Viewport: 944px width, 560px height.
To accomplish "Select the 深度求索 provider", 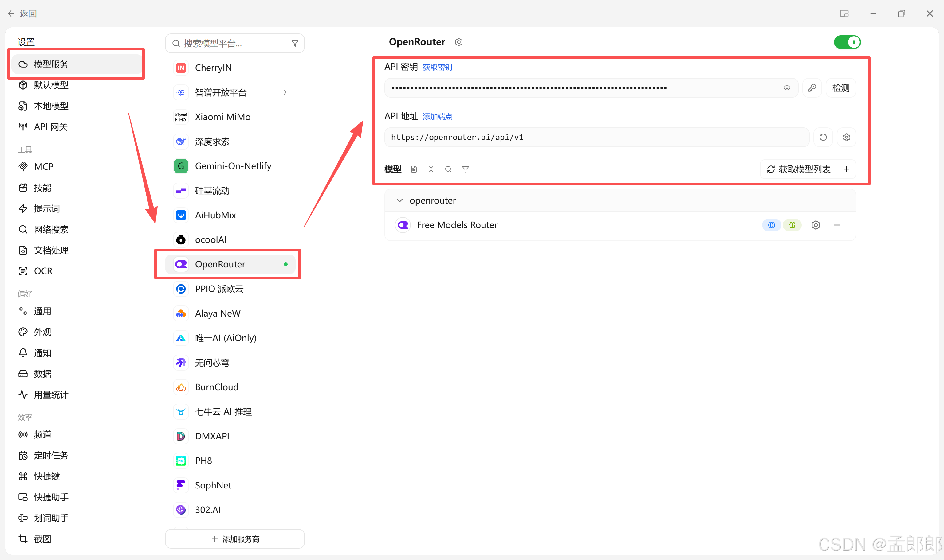I will [x=230, y=142].
